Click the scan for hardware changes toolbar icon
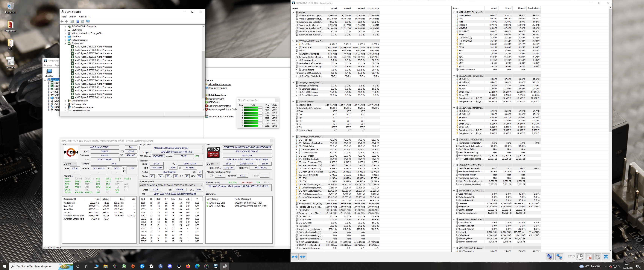This screenshot has height=270, width=644. [x=88, y=21]
